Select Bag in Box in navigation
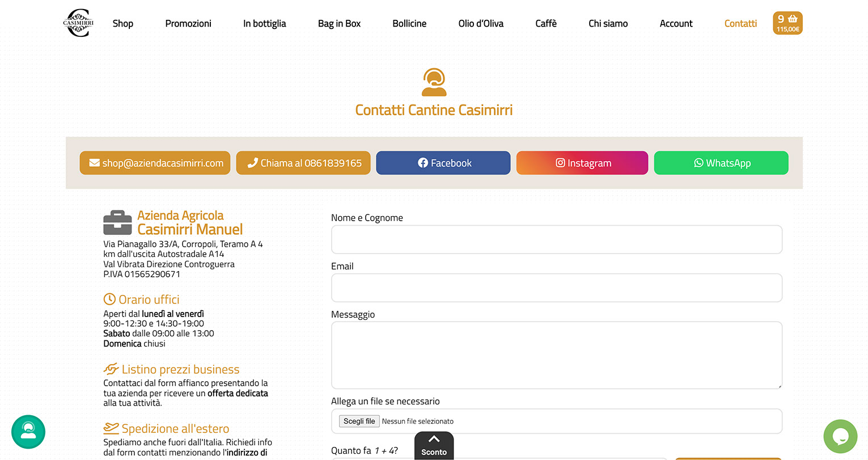 click(340, 23)
